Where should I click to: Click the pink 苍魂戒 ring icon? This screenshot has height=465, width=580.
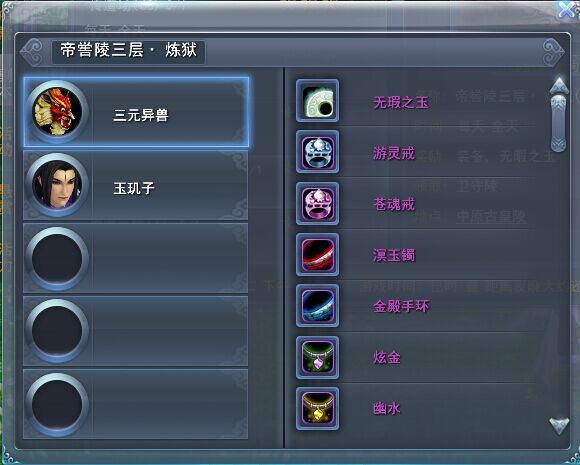tap(317, 203)
